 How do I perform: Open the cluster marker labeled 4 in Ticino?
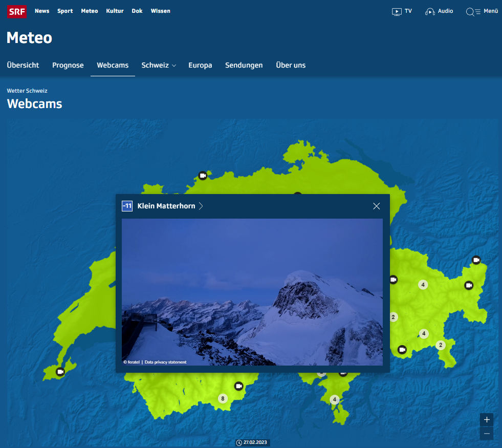(x=335, y=399)
